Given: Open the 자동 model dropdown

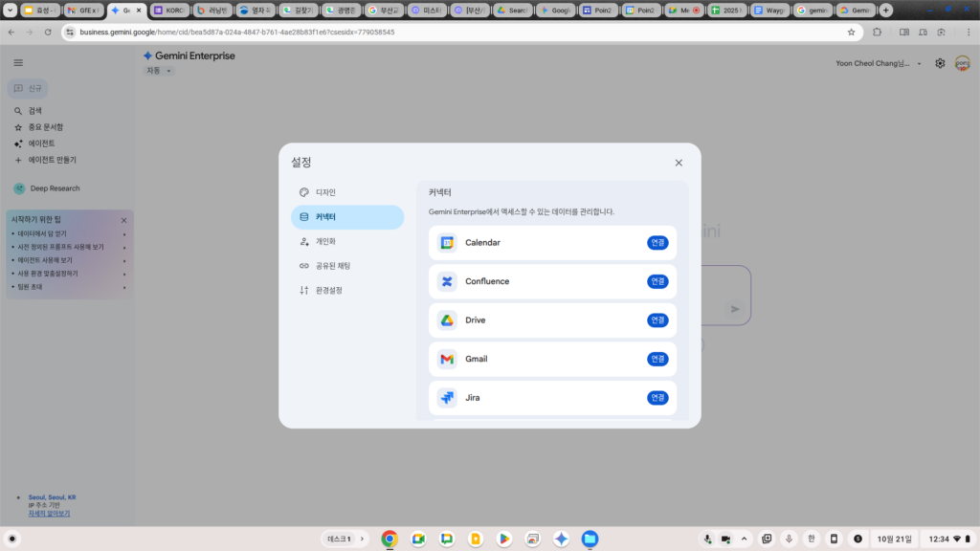Looking at the screenshot, I should click(x=159, y=71).
